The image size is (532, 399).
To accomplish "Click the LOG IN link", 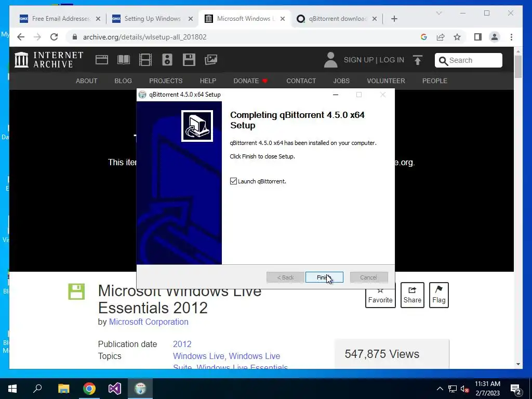I will pyautogui.click(x=392, y=60).
